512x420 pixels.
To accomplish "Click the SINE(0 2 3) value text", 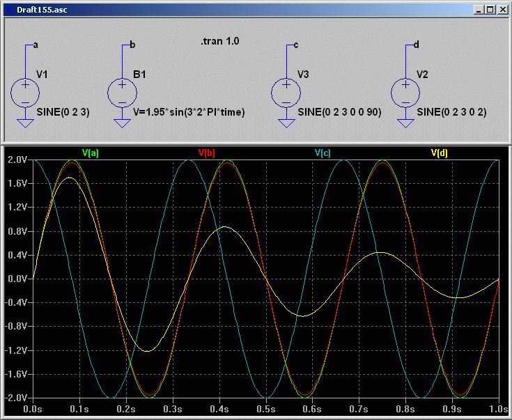I will tap(63, 112).
